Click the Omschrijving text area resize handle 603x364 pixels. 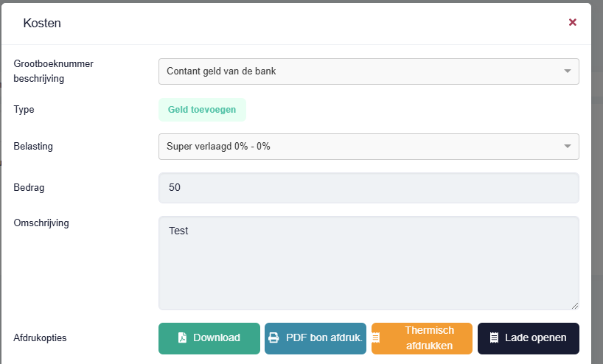(x=574, y=306)
